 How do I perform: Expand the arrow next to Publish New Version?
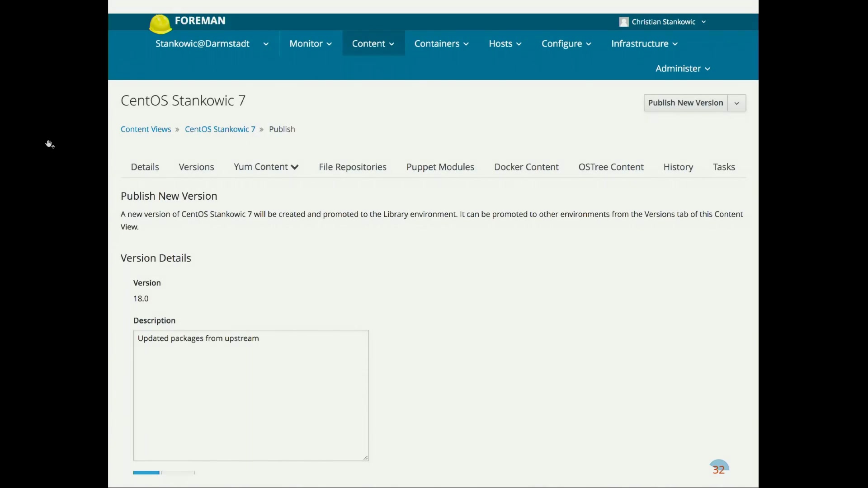737,103
